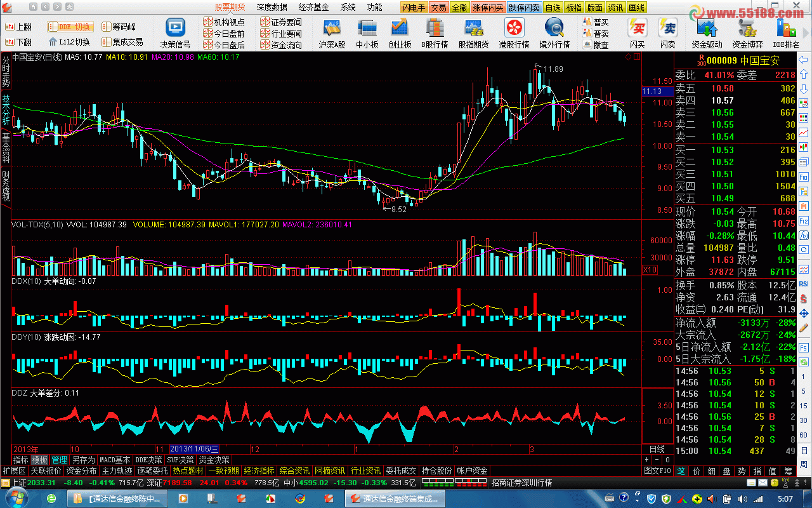Click the 闪卖 flash sell icon
Screen dimensions: 812x508
pyautogui.click(x=668, y=27)
